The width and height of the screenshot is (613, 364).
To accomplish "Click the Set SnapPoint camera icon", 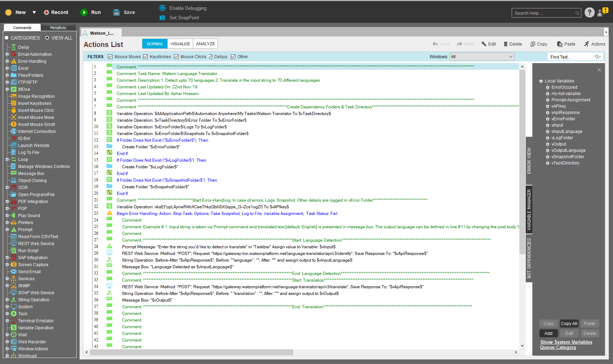I will tap(162, 18).
